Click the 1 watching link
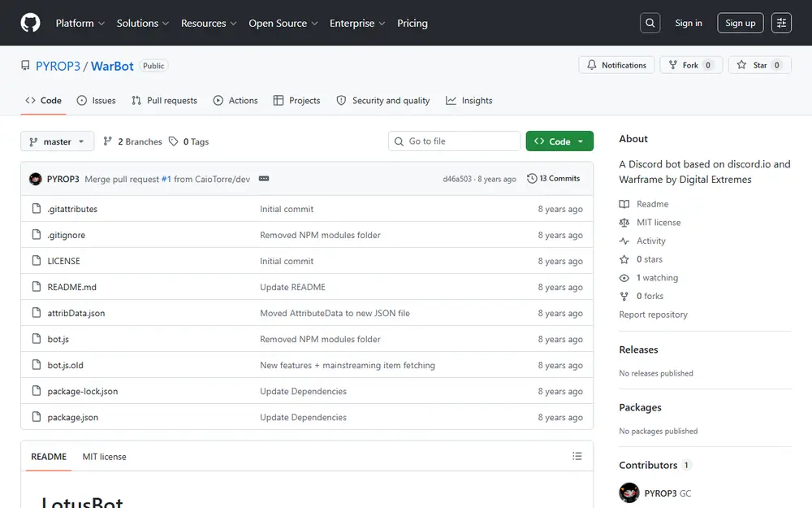 [x=649, y=278]
